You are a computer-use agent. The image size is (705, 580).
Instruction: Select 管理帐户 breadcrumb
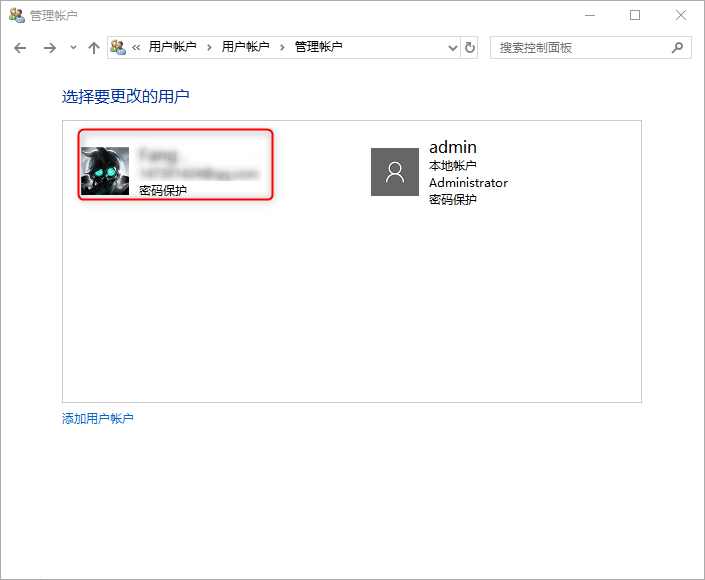pyautogui.click(x=318, y=47)
